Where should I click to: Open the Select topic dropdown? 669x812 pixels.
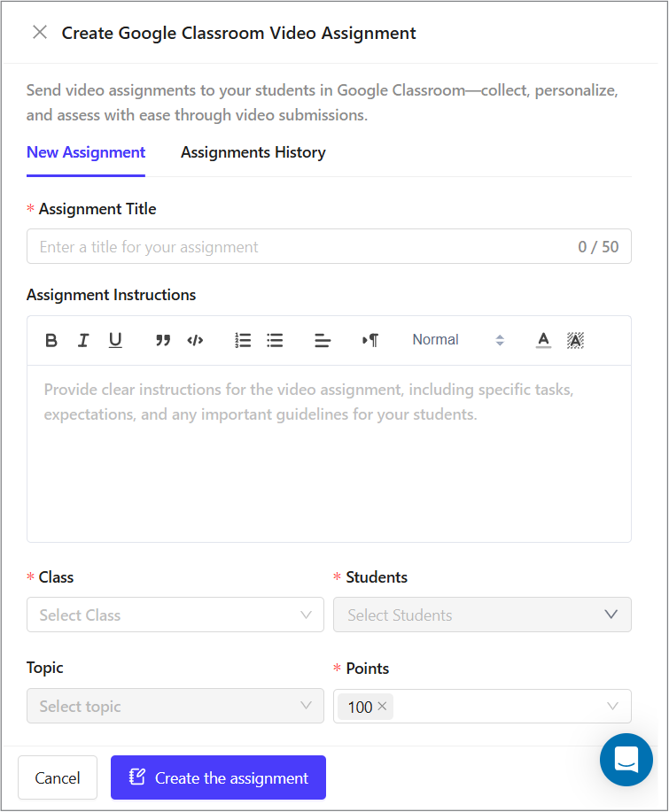point(175,706)
